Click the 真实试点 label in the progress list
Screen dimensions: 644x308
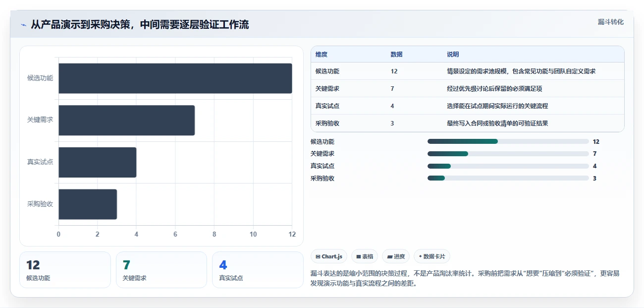click(322, 166)
